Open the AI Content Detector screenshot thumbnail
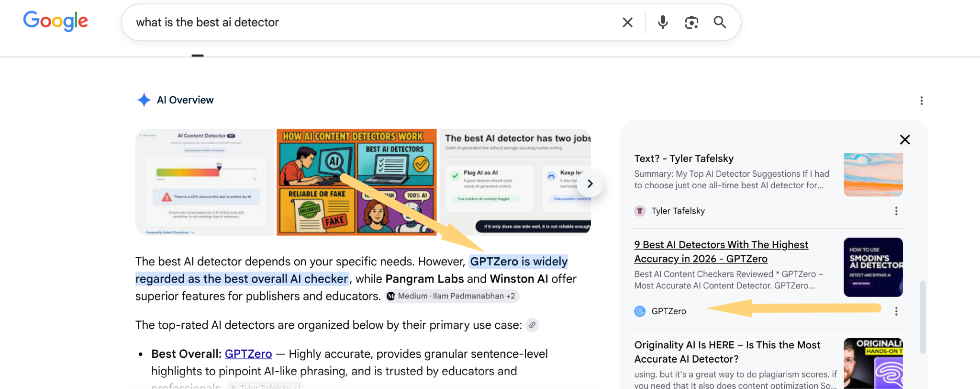980x389 pixels. [x=205, y=182]
